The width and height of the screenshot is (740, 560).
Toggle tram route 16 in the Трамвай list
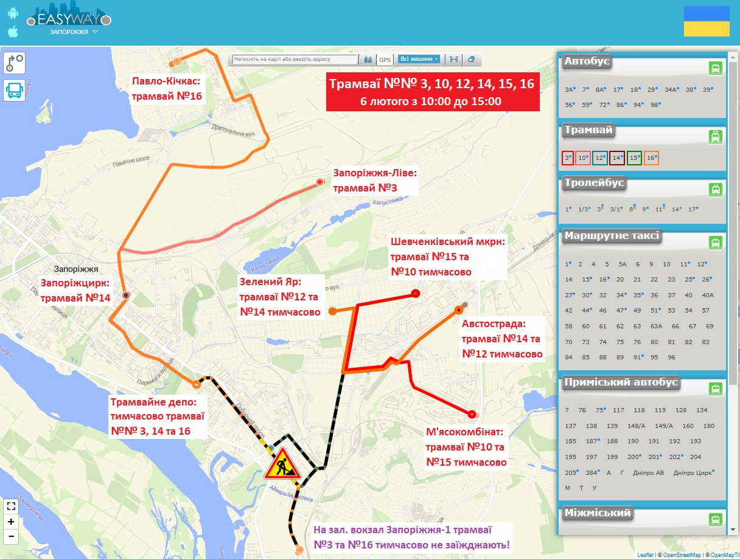click(651, 158)
